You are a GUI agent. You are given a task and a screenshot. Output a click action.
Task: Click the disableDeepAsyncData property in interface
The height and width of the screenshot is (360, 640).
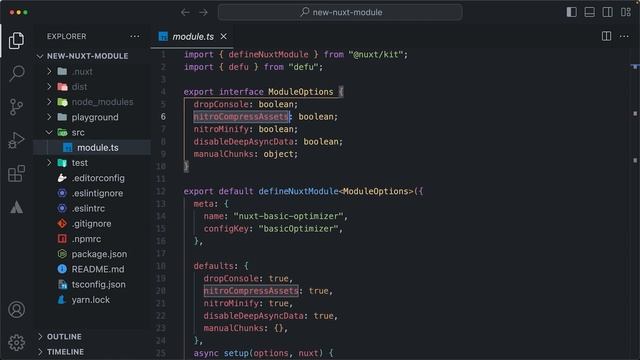point(243,142)
